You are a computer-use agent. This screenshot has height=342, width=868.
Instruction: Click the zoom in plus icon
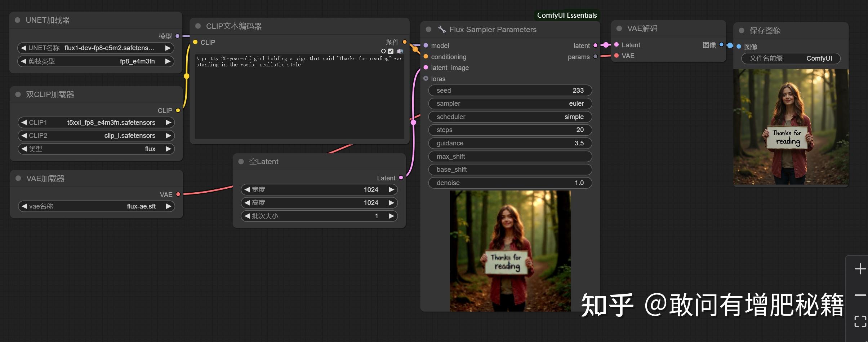point(860,269)
